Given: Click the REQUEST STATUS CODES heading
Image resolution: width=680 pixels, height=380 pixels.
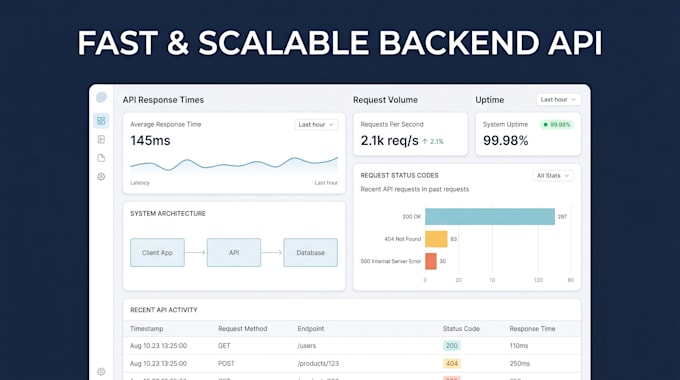Looking at the screenshot, I should 399,175.
